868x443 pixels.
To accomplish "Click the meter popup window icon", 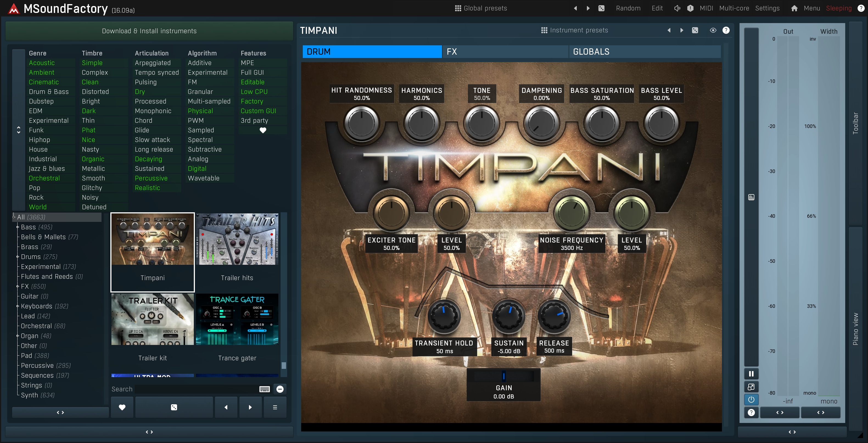I will pyautogui.click(x=751, y=387).
